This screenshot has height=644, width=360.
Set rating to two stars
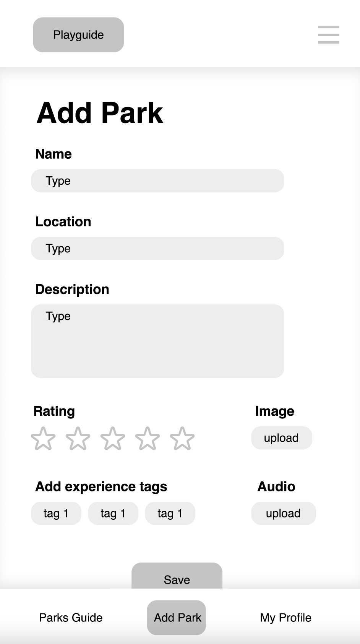click(x=78, y=438)
